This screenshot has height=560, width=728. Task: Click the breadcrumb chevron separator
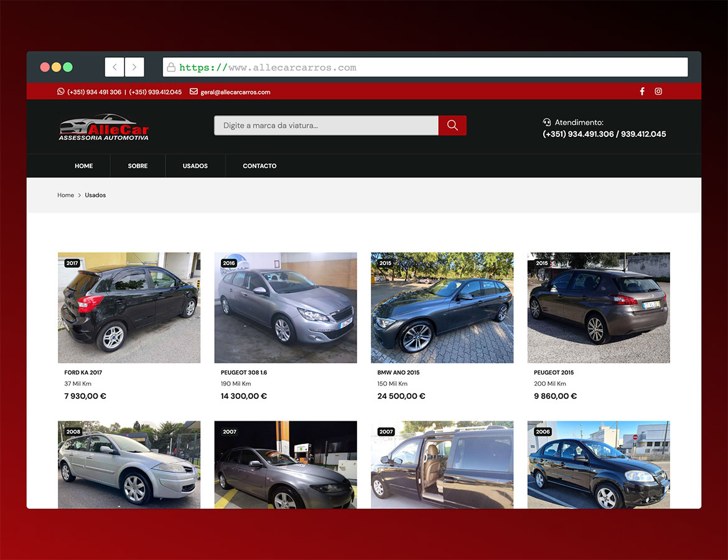pyautogui.click(x=80, y=195)
